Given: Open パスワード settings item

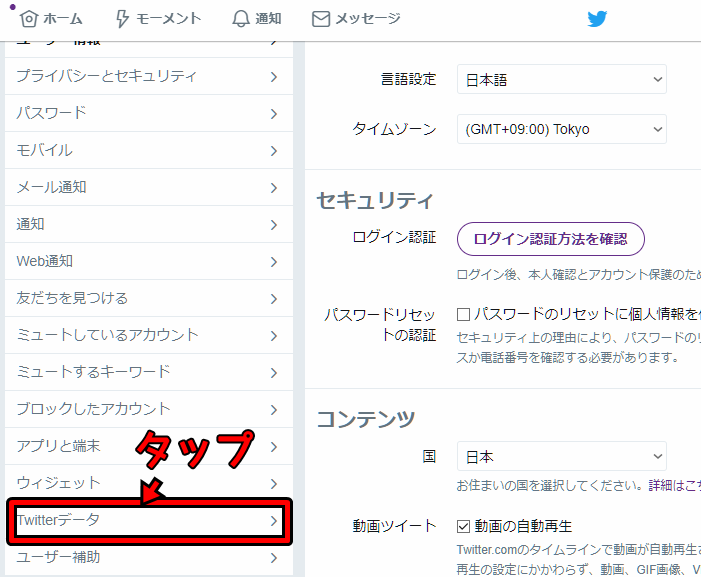Looking at the screenshot, I should [x=149, y=113].
